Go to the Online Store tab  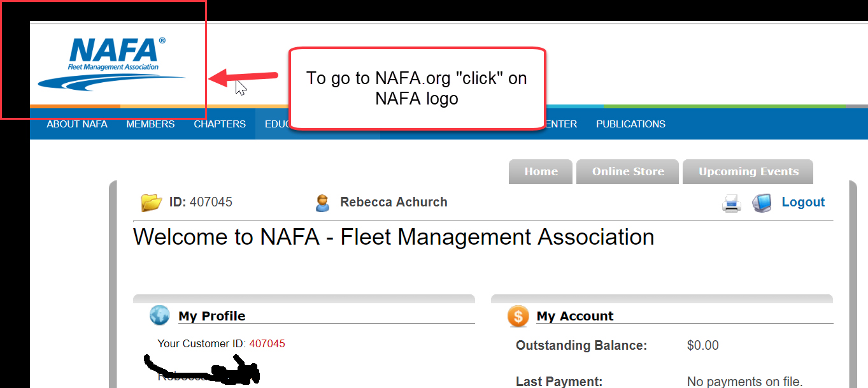point(628,171)
